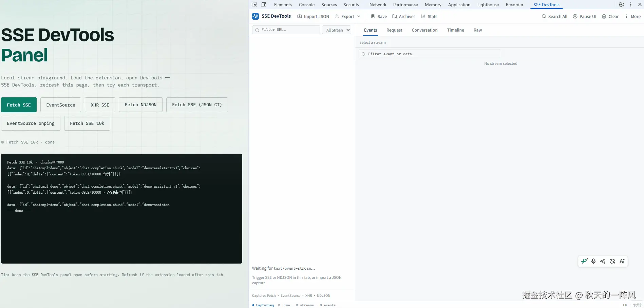Click the paper-plane send icon
Viewport: 644px width, 308px height.
[x=603, y=261]
